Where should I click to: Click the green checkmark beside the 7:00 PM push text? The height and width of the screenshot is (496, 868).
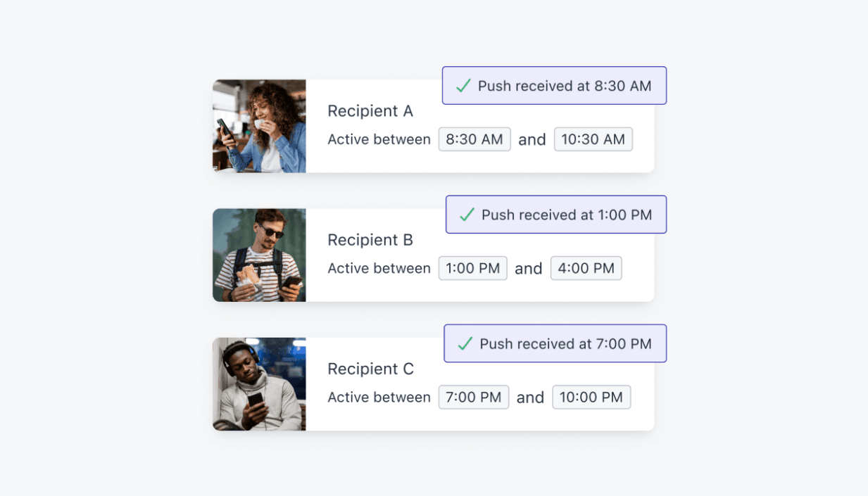pyautogui.click(x=465, y=343)
